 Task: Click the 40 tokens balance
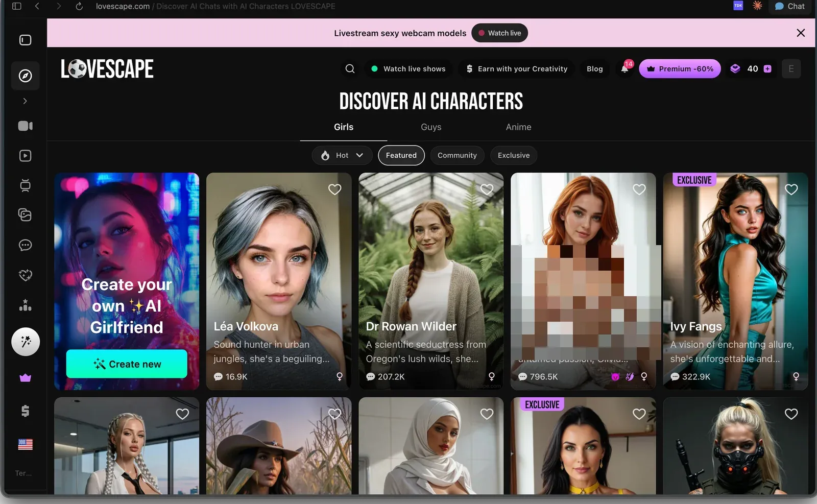[752, 68]
